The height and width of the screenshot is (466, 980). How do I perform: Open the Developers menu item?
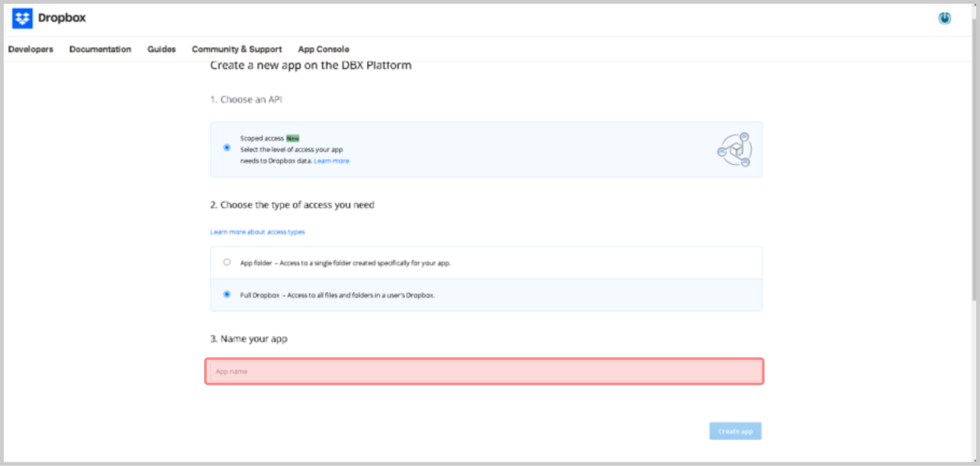point(31,49)
